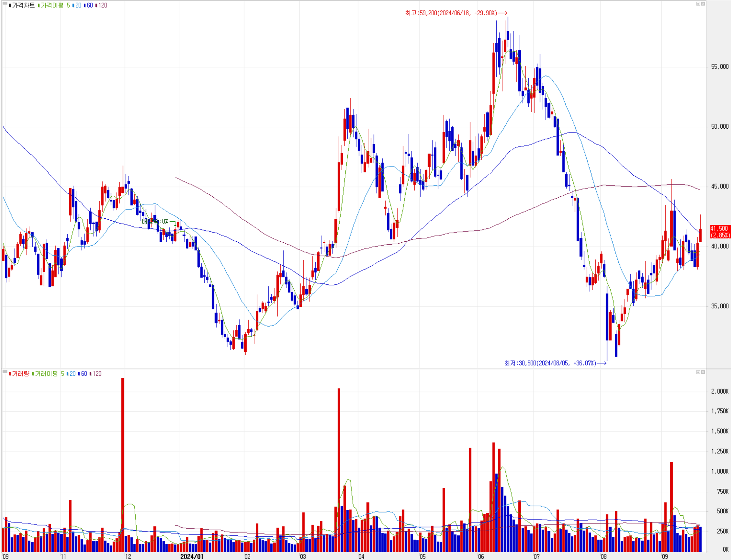Click the 20-day price MA legend marker

coord(73,5)
